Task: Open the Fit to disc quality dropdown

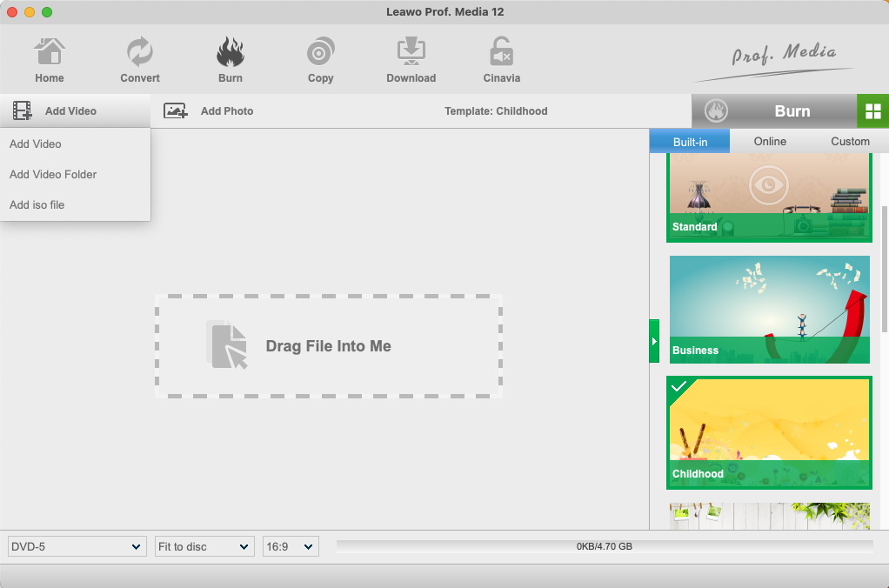Action: (x=204, y=546)
